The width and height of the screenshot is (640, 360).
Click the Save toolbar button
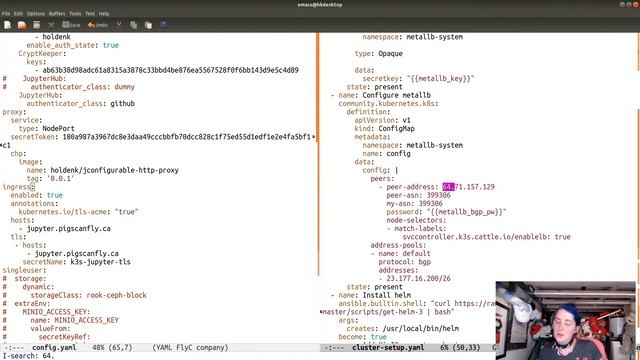tap(71, 25)
